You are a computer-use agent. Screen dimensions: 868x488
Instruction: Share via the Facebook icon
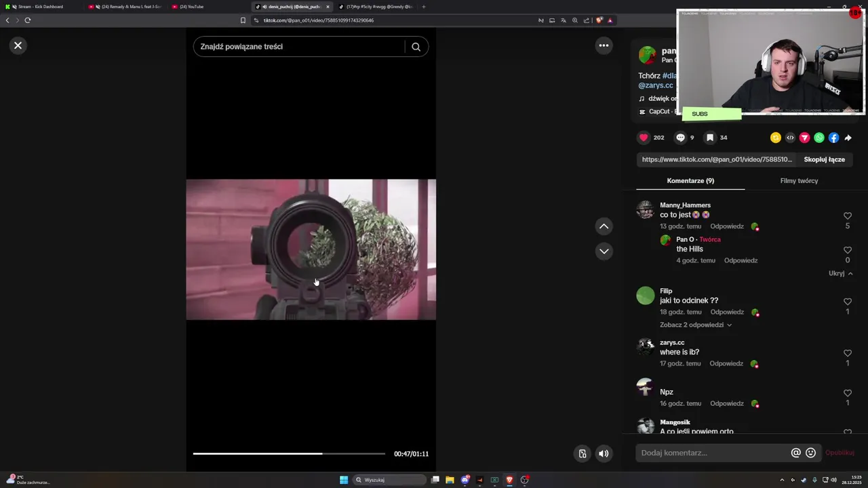[x=833, y=138]
